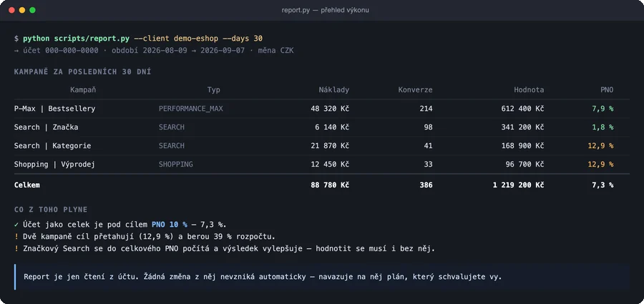The width and height of the screenshot is (644, 304).
Task: Click the line starting 'Značkový Search se do celkového'
Action: click(x=228, y=248)
